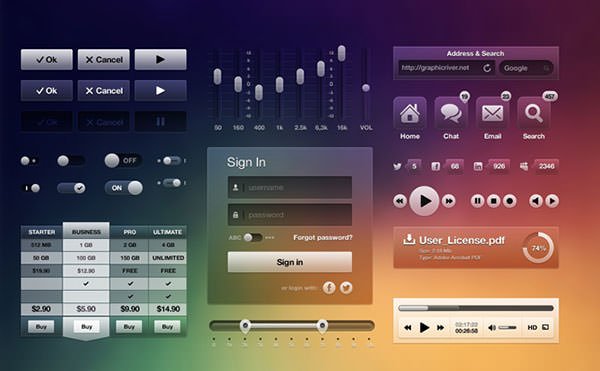The image size is (600, 371).
Task: Click the round rewind button
Action: pyautogui.click(x=400, y=201)
